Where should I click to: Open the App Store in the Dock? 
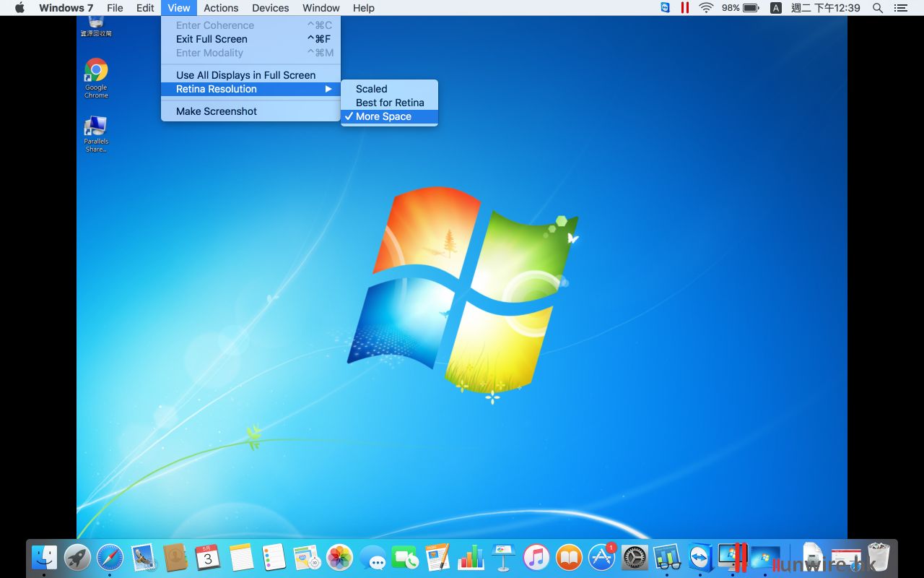pyautogui.click(x=601, y=557)
